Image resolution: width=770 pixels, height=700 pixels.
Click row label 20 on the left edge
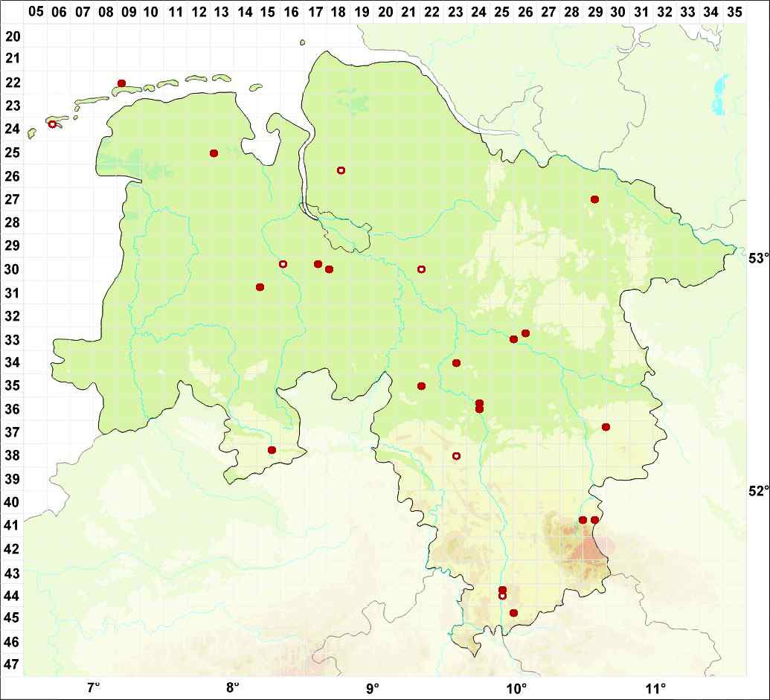tap(13, 36)
